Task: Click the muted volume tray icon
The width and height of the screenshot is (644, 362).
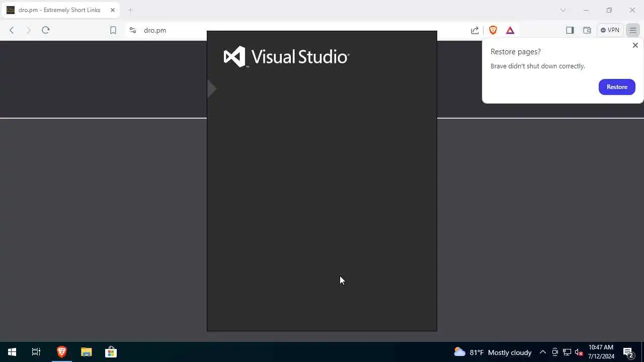Action: click(x=579, y=352)
